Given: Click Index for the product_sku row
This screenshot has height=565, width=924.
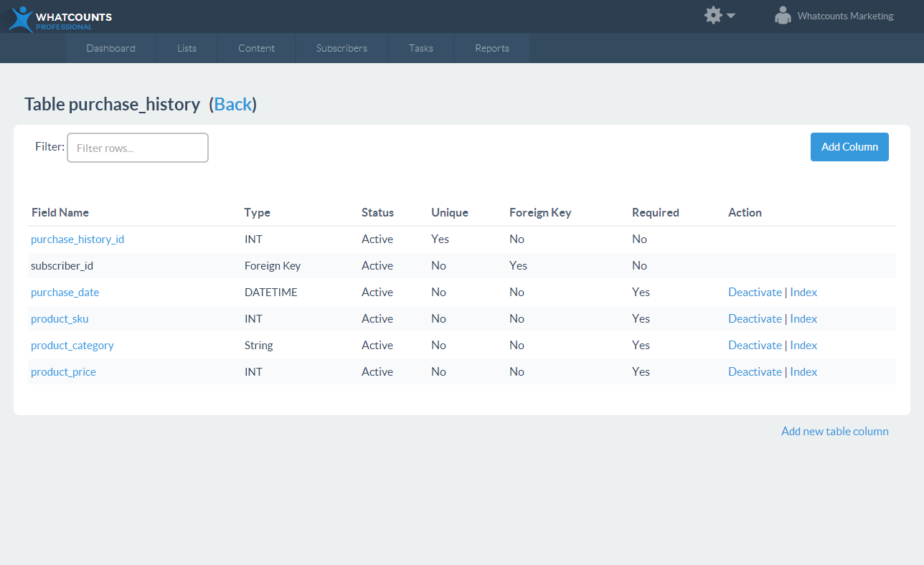Looking at the screenshot, I should (803, 319).
